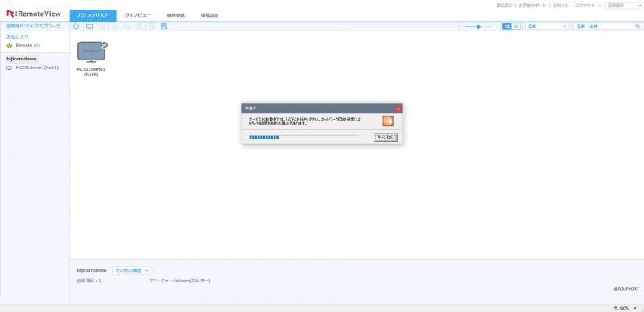
Task: Click the orange icon in the progress dialog
Action: tap(388, 121)
